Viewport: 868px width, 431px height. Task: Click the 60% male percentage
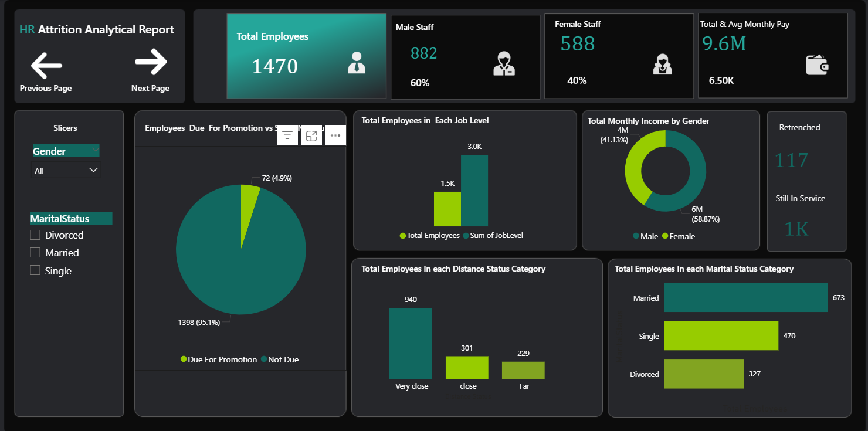pyautogui.click(x=420, y=83)
